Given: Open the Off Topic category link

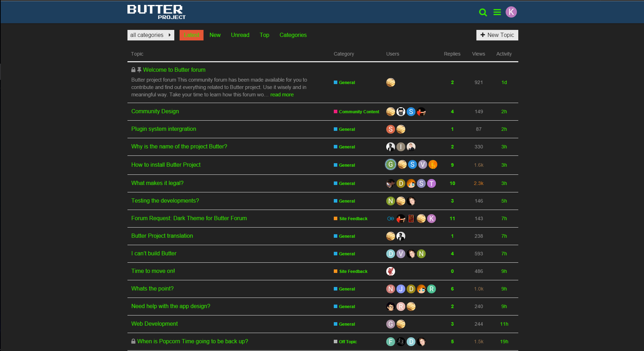Looking at the screenshot, I should pyautogui.click(x=345, y=342).
